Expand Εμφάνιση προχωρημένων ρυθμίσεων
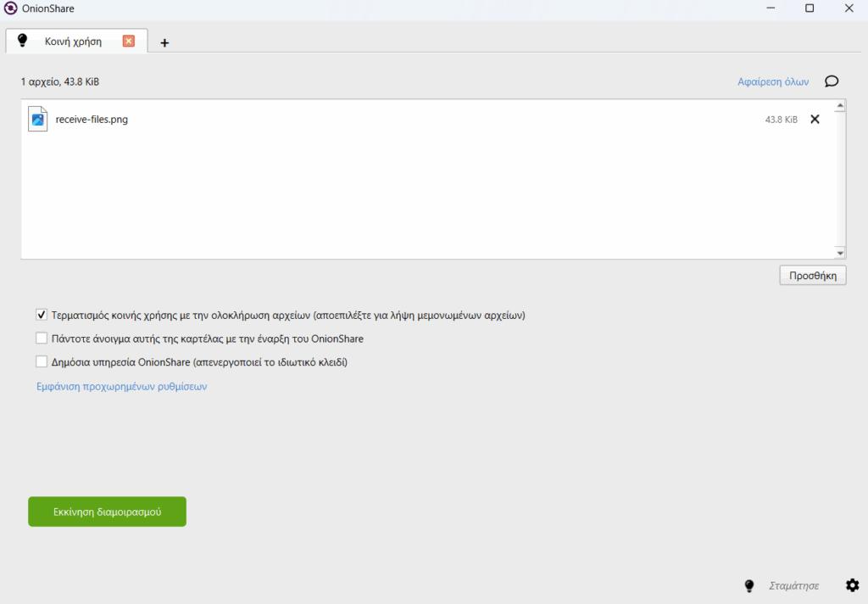The height and width of the screenshot is (604, 868). [121, 387]
